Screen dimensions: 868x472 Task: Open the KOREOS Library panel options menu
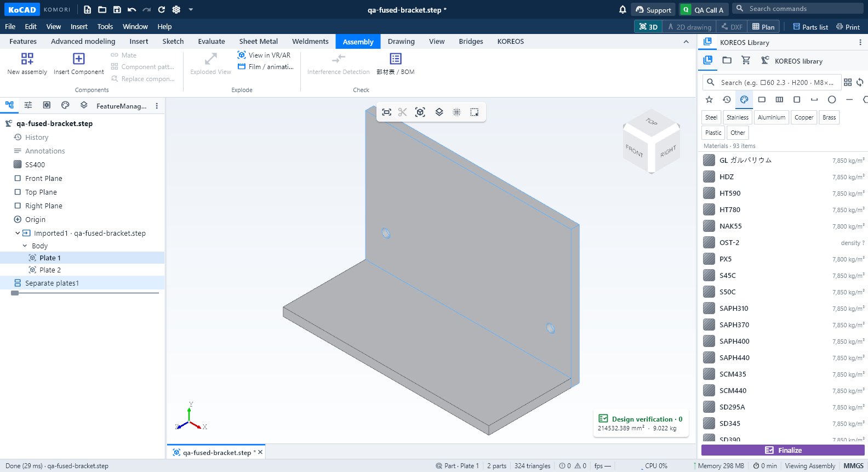click(860, 42)
